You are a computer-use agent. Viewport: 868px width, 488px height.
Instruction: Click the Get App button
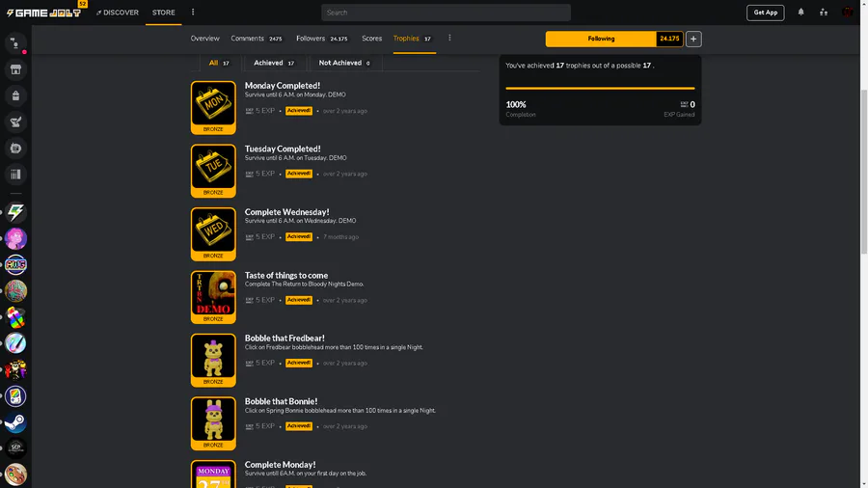[x=765, y=13]
